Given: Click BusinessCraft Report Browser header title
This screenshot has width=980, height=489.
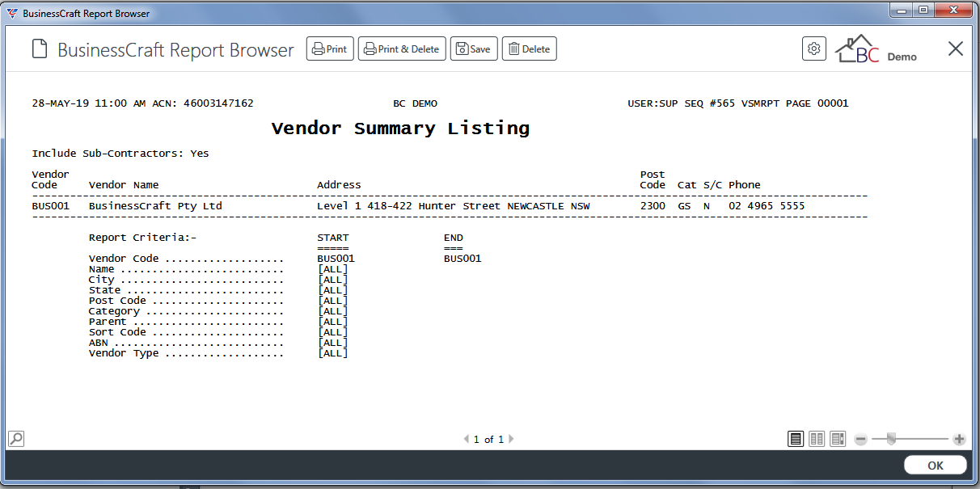Looking at the screenshot, I should click(x=175, y=49).
